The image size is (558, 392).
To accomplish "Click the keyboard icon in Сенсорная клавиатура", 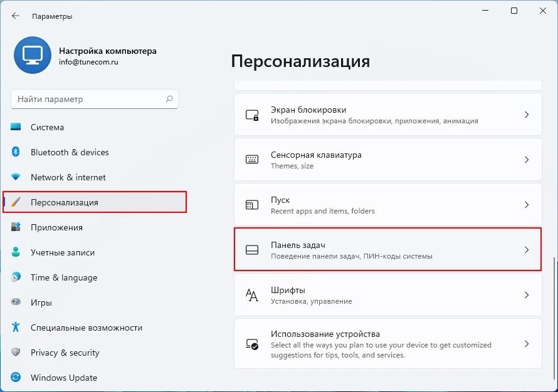I will 252,160.
